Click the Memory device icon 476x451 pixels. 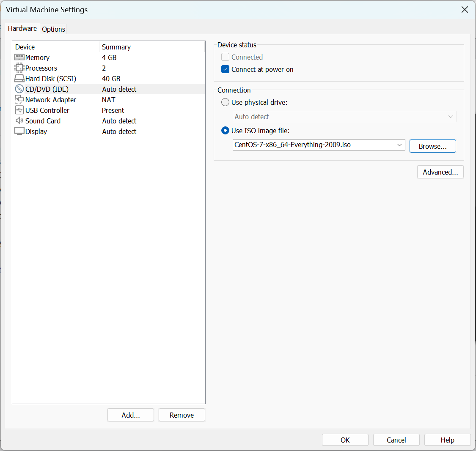click(19, 57)
